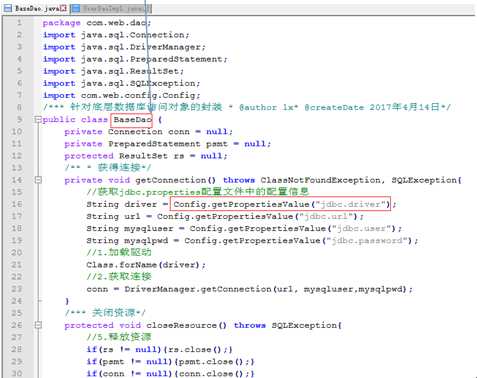Click 'if(conn != null){conn.close();}' line

170,373
